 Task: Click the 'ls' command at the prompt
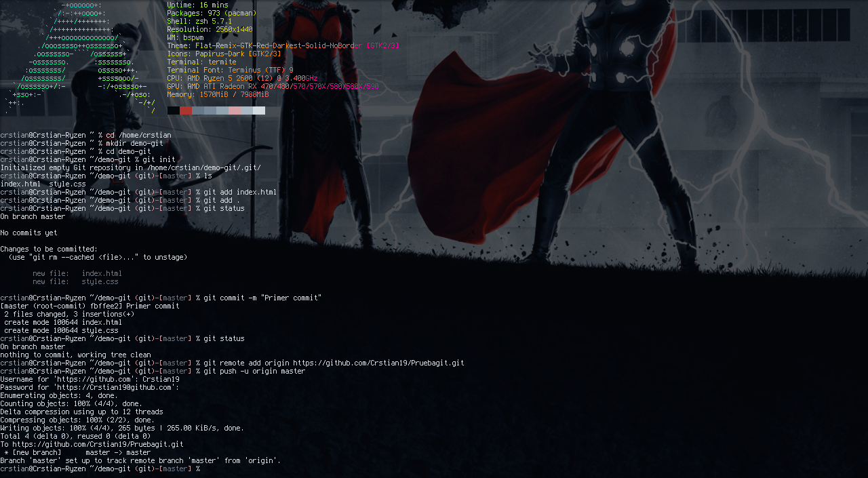[x=208, y=176]
